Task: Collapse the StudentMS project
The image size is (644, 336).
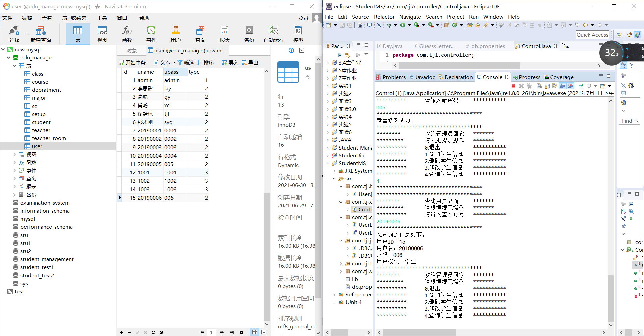Action: tap(328, 163)
